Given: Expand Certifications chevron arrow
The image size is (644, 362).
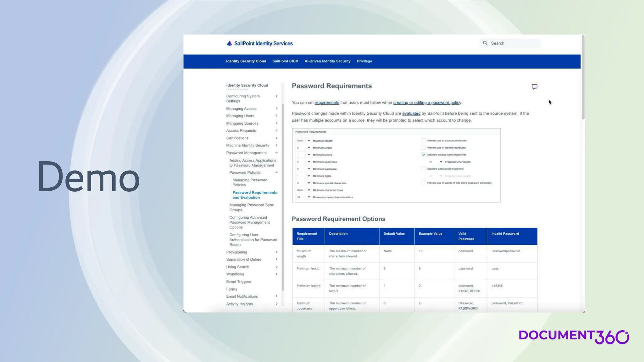Looking at the screenshot, I should click(276, 138).
